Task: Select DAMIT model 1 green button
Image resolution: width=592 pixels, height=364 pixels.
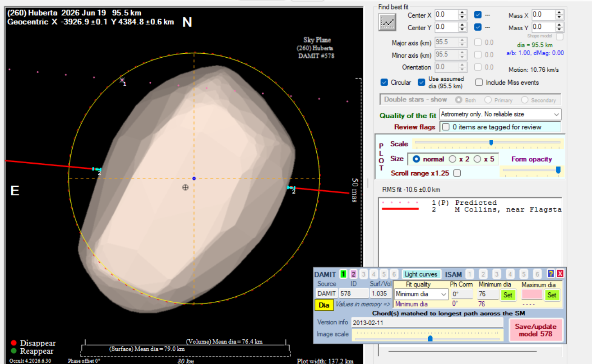Action: [343, 274]
